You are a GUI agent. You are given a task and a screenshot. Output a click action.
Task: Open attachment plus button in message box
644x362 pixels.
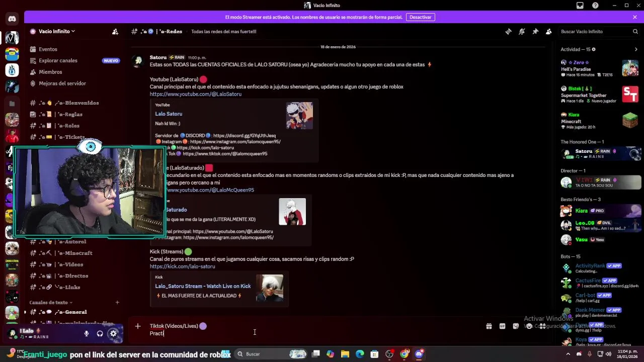click(x=137, y=326)
